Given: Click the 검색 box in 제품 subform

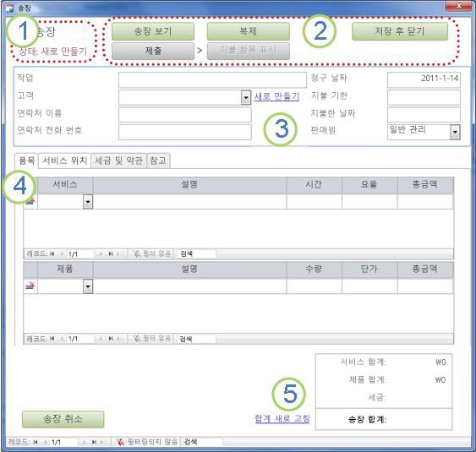Looking at the screenshot, I should (196, 339).
